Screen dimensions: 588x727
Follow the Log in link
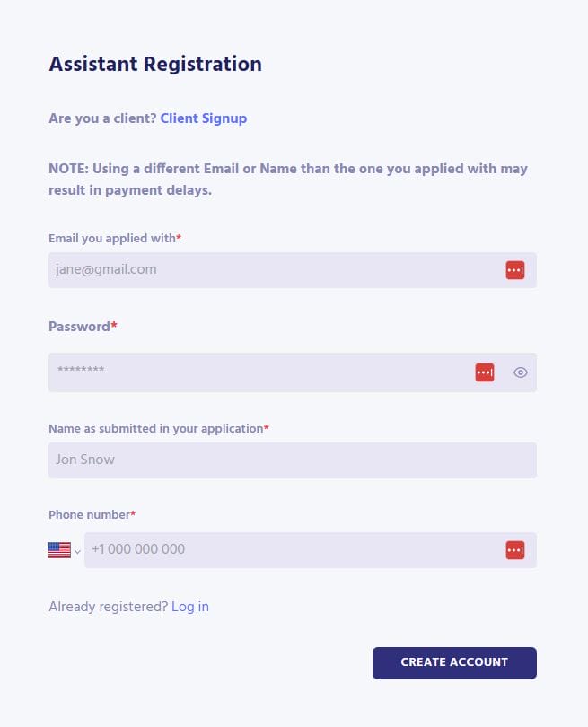click(190, 607)
